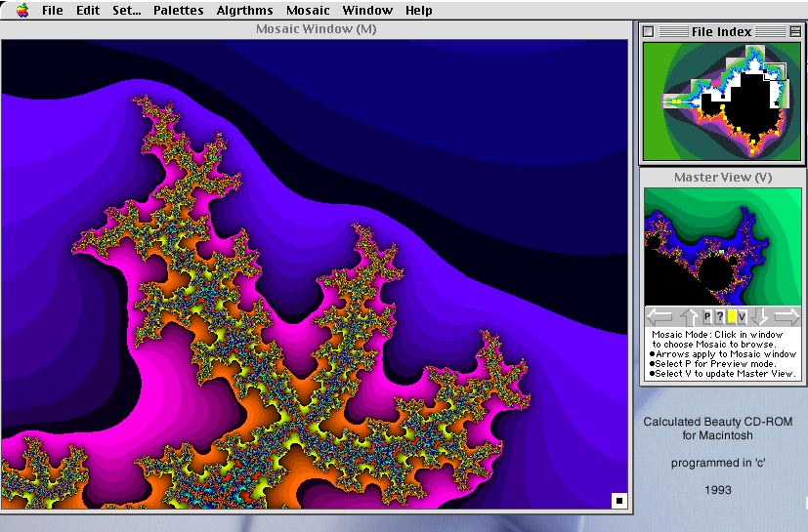Select the yellow highlighted mode button
808x532 pixels.
click(x=731, y=317)
